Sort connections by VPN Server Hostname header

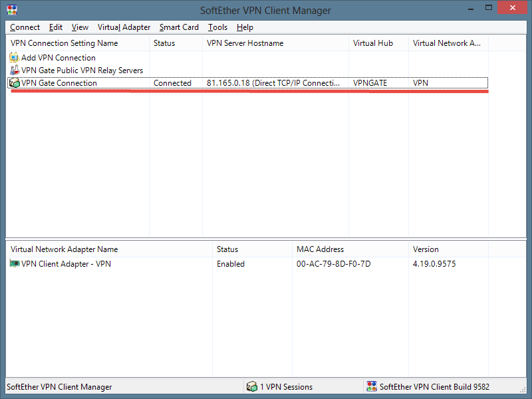[x=245, y=43]
